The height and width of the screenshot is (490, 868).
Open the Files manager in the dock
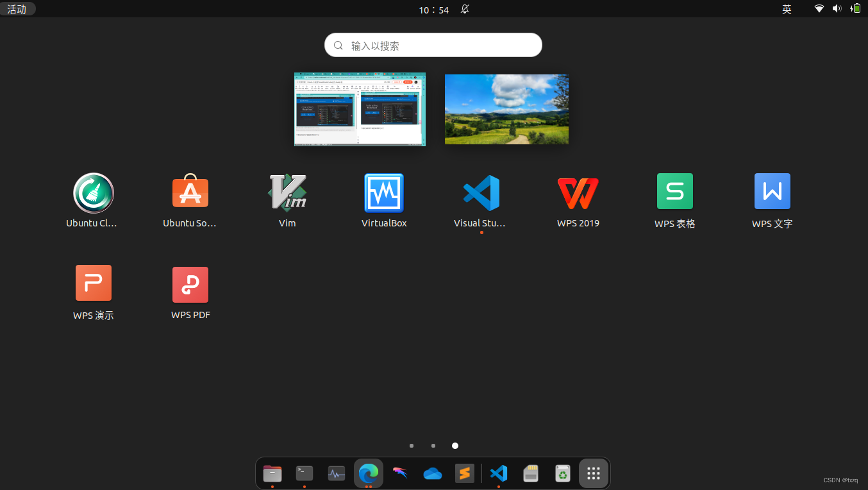[x=272, y=473]
